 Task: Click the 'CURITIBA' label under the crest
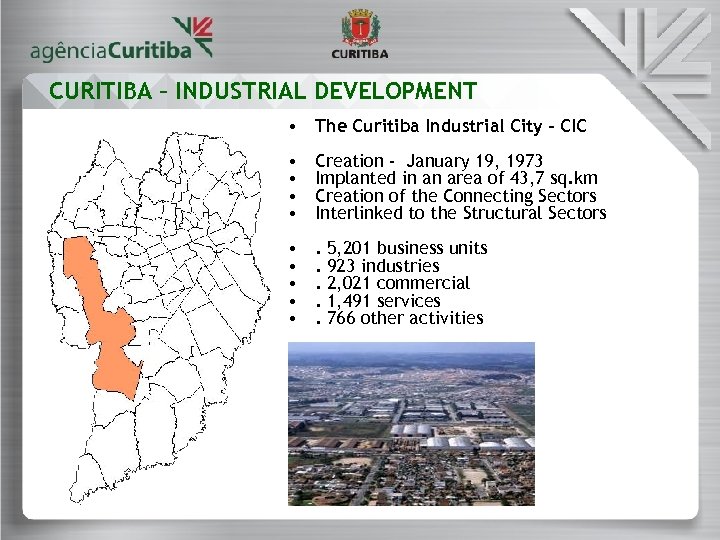pyautogui.click(x=360, y=54)
